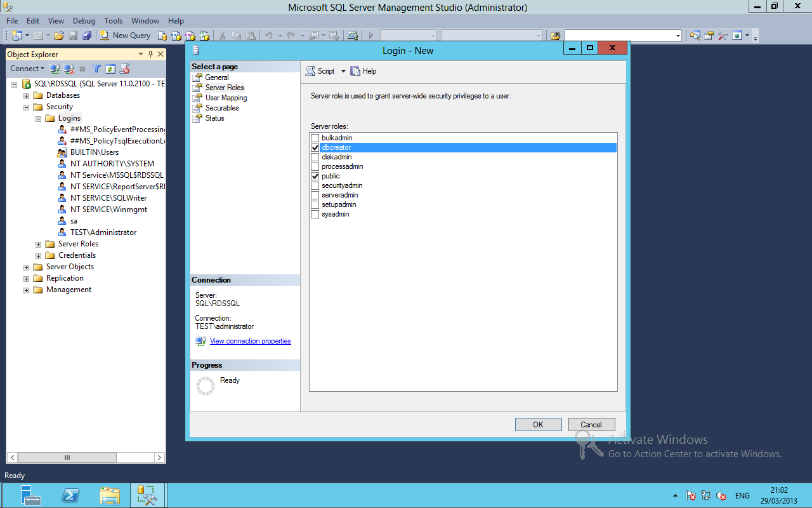Expand the Credentials tree node
Viewport: 812px width, 508px height.
coord(38,255)
